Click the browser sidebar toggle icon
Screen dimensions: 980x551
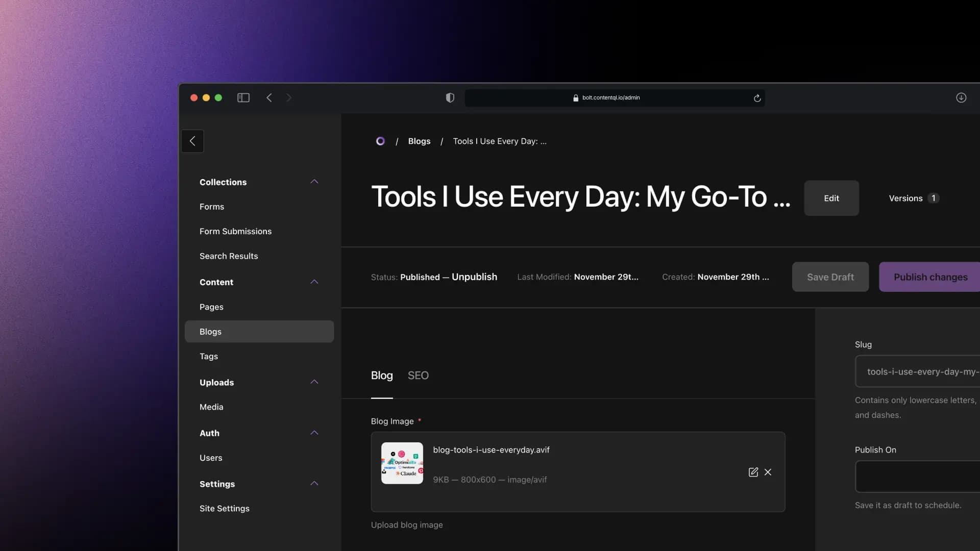click(243, 97)
